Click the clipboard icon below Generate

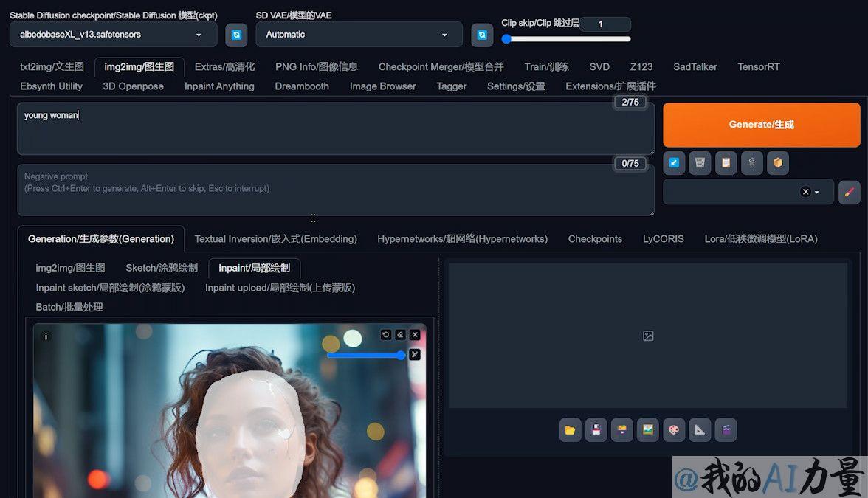click(726, 162)
